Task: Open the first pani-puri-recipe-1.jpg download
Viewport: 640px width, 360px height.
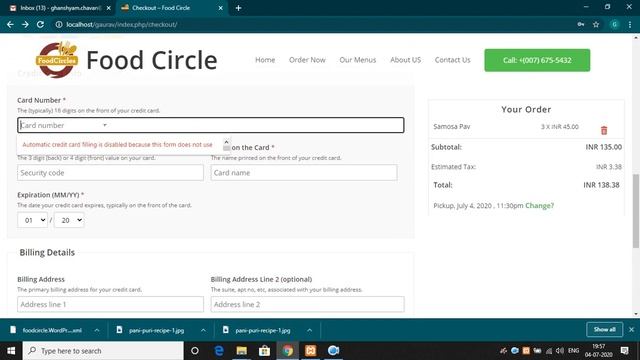Action: pyautogui.click(x=156, y=330)
